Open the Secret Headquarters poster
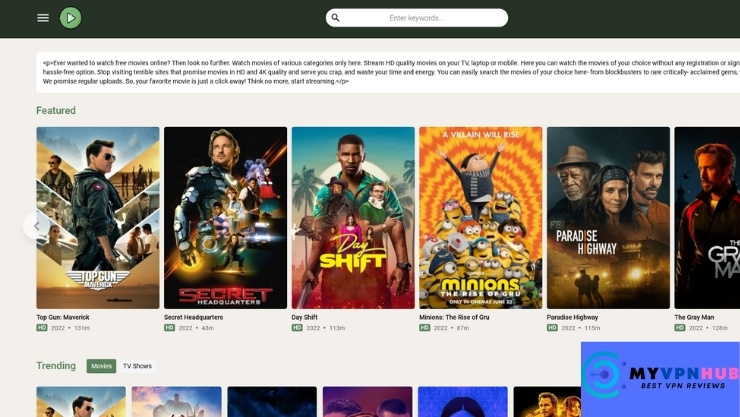The width and height of the screenshot is (740, 417). [225, 217]
